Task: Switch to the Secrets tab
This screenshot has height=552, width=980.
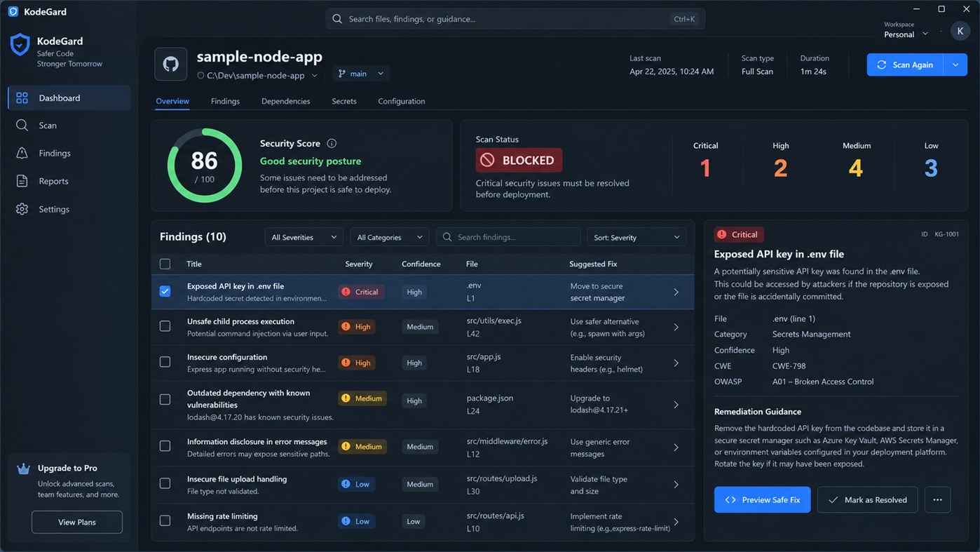Action: [344, 101]
